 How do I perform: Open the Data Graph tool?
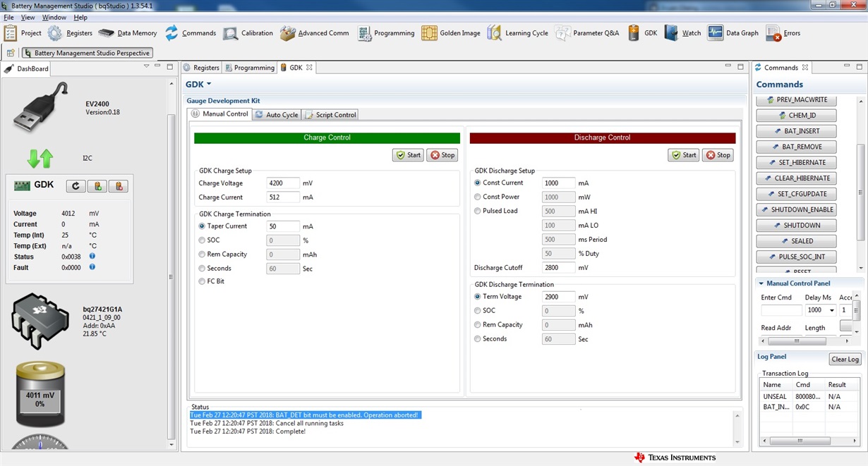pyautogui.click(x=733, y=33)
